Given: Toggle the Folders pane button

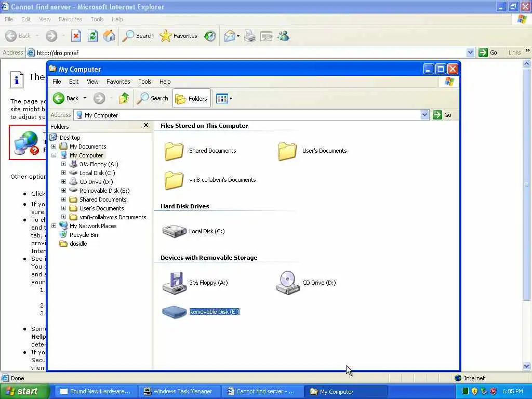Looking at the screenshot, I should tap(191, 98).
